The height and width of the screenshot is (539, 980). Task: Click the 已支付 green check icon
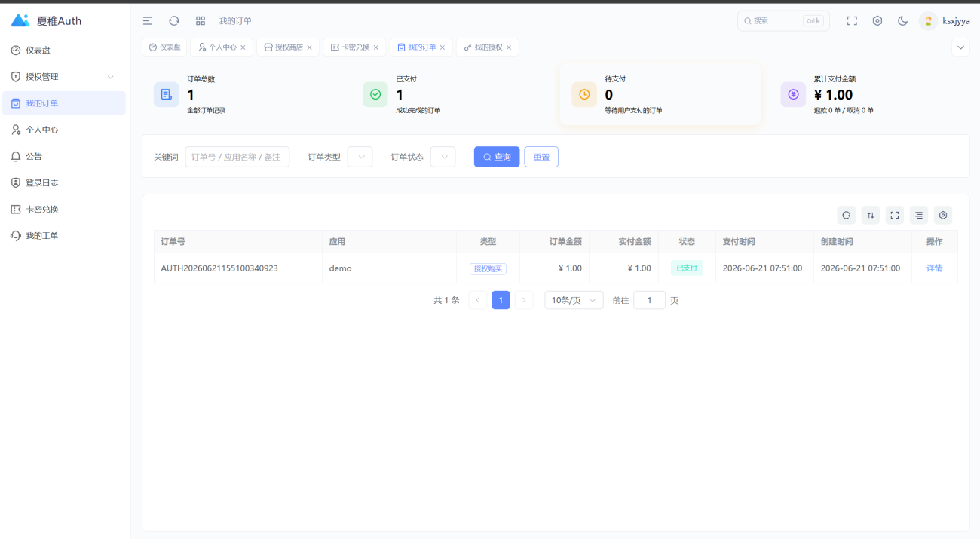pyautogui.click(x=375, y=94)
